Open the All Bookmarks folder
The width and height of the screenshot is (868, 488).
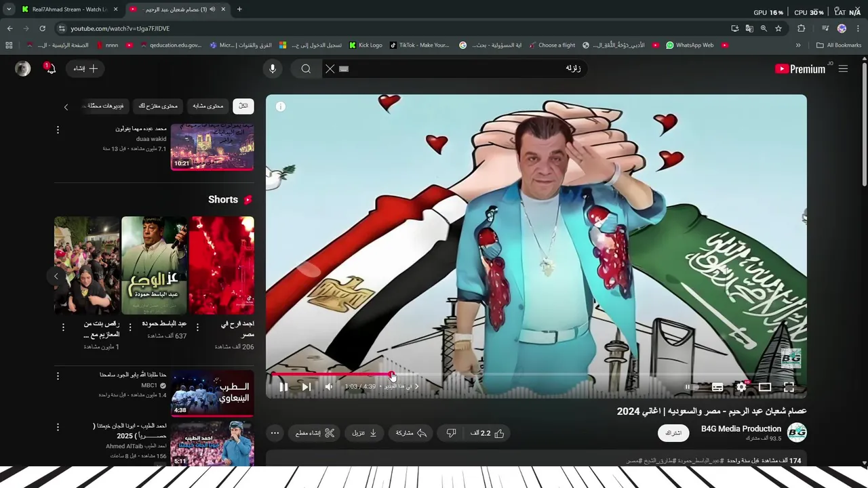[839, 45]
